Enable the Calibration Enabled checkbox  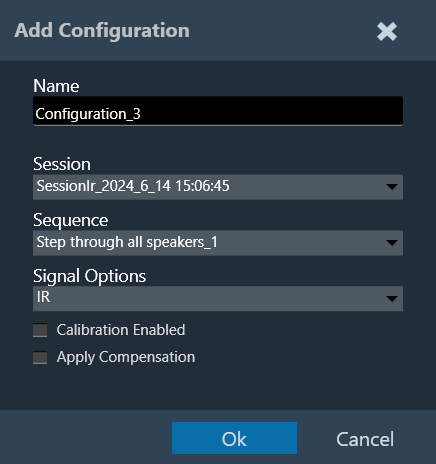(x=40, y=330)
